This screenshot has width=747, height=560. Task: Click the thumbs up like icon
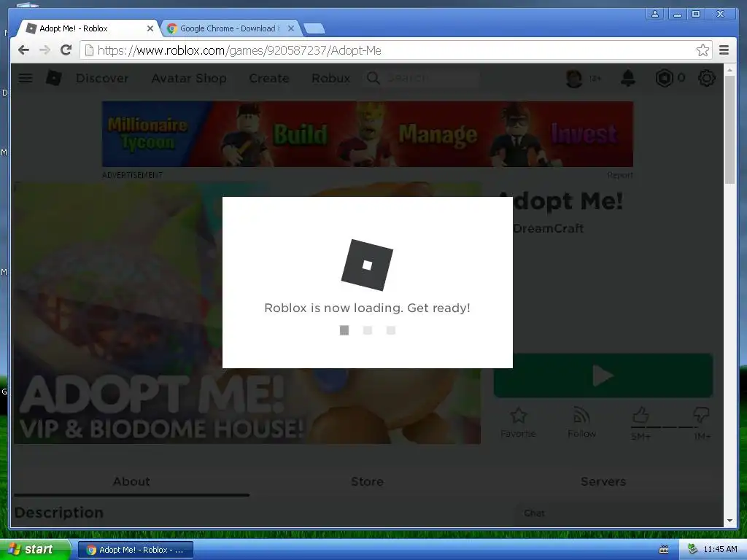(640, 415)
